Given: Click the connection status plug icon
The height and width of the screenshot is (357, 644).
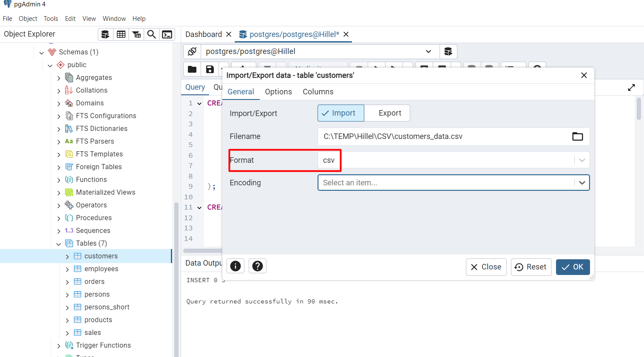Looking at the screenshot, I should [192, 51].
